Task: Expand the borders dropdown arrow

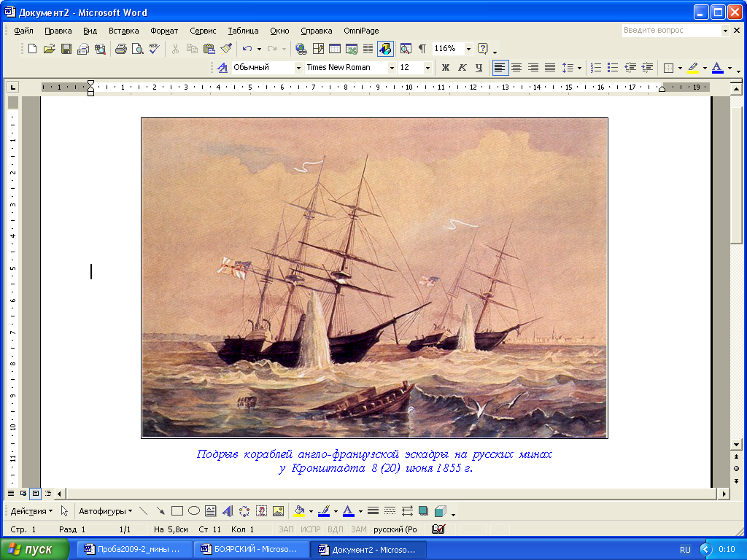Action: (x=680, y=68)
